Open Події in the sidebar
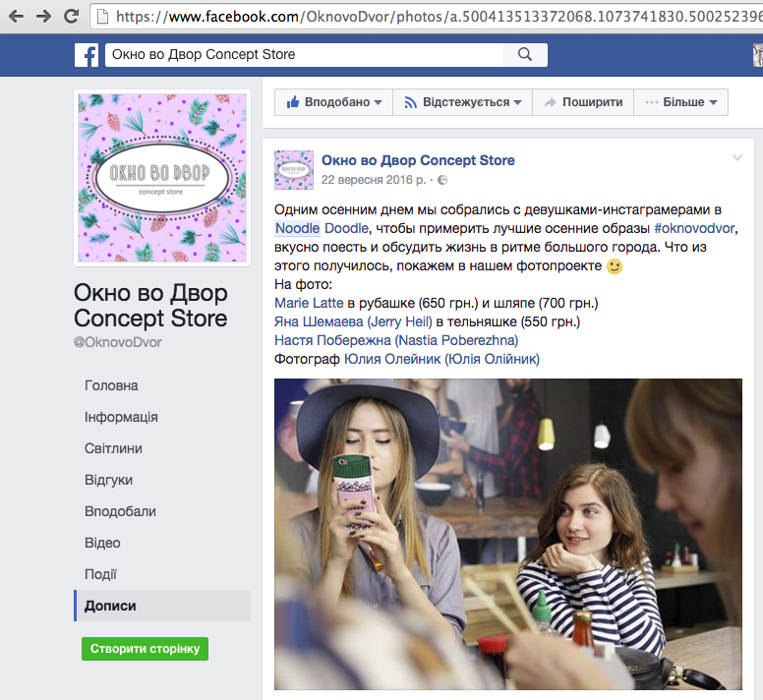This screenshot has height=700, width=763. click(x=100, y=574)
